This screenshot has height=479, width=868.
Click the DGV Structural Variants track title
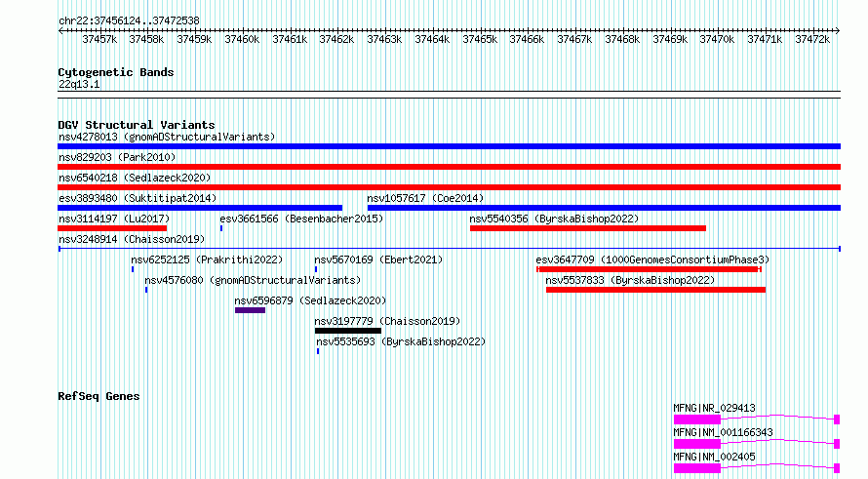tap(137, 125)
